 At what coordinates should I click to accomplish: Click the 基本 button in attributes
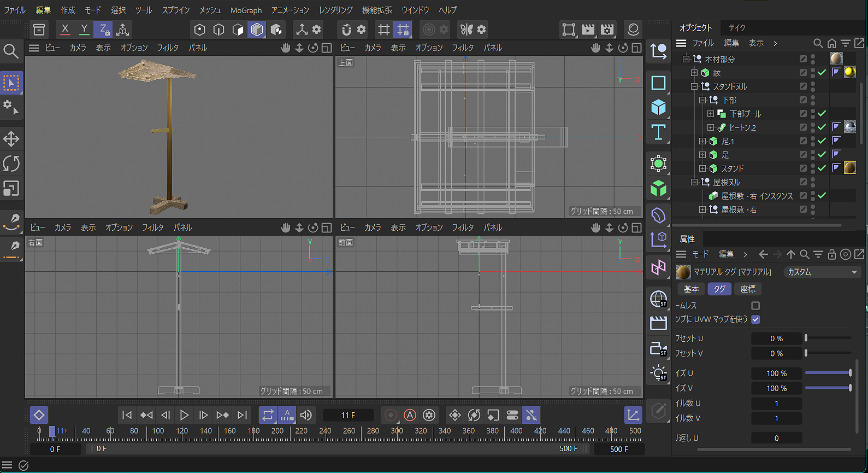[x=691, y=289]
